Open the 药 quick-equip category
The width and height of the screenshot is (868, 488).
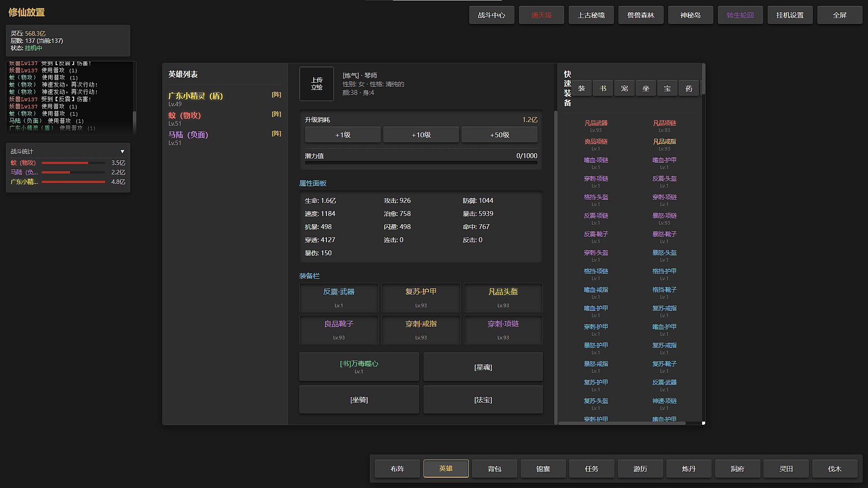(689, 89)
